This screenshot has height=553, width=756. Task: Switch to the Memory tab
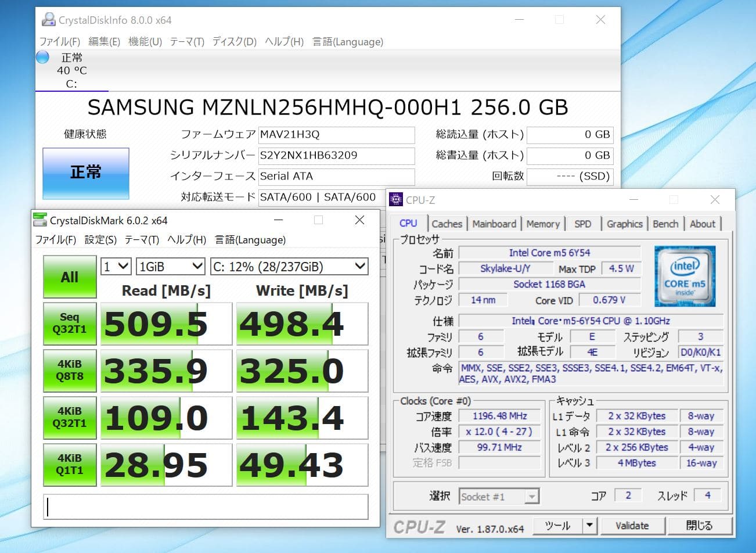pyautogui.click(x=543, y=224)
